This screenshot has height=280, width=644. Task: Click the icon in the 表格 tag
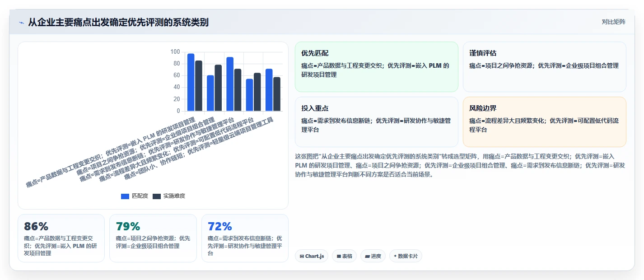pyautogui.click(x=339, y=256)
